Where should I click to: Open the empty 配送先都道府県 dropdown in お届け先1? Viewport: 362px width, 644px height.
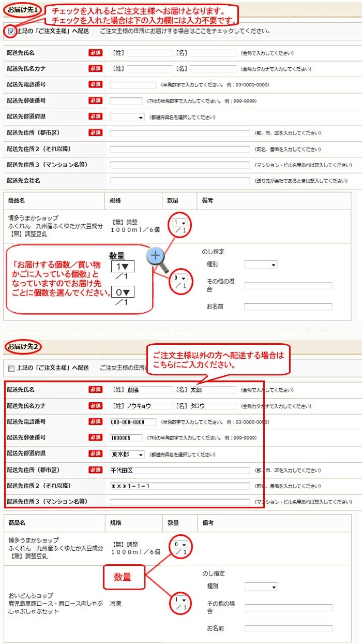127,118
